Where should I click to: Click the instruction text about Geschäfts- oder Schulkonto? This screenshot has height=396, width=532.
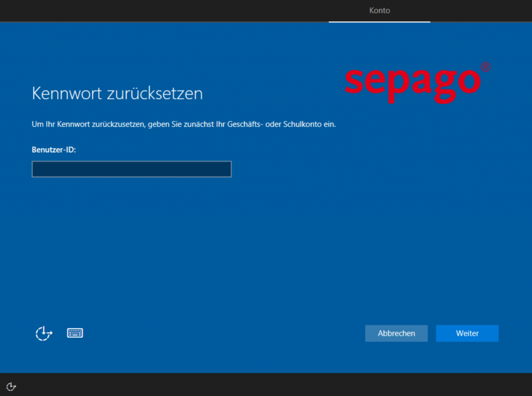(184, 124)
